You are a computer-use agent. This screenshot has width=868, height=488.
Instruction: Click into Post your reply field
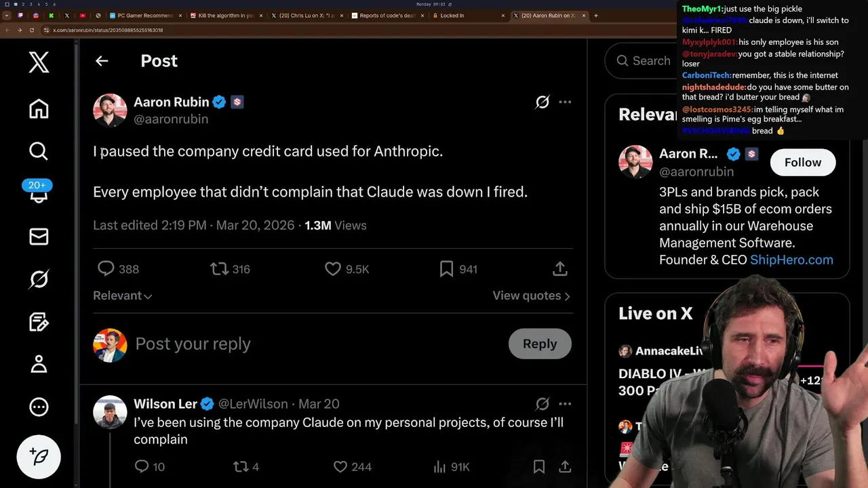(x=317, y=344)
